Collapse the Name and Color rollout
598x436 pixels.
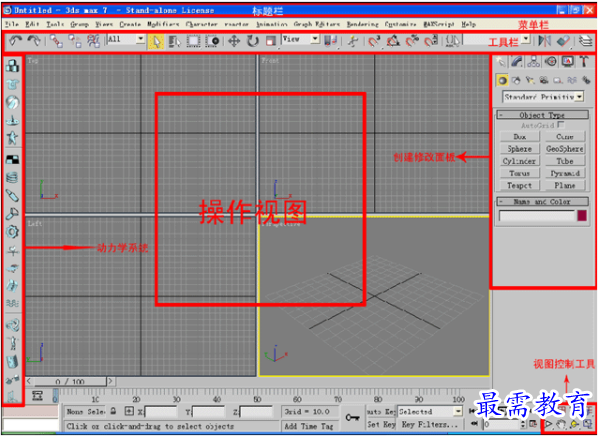(x=542, y=201)
